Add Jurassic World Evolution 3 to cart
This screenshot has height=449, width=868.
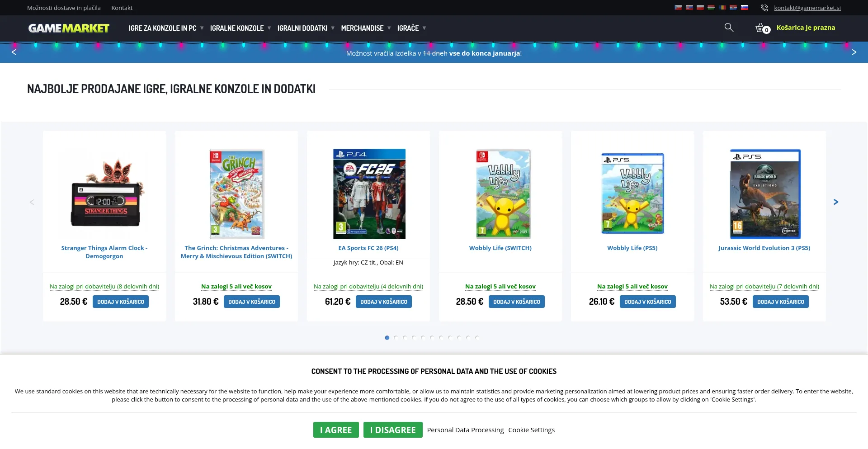click(x=781, y=302)
